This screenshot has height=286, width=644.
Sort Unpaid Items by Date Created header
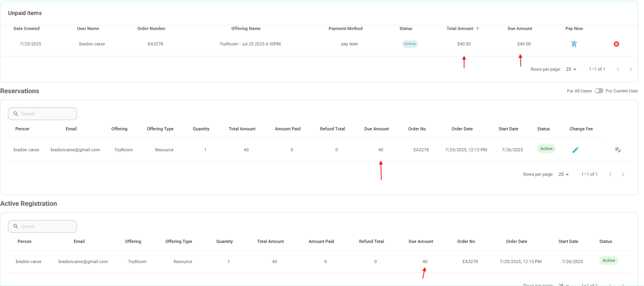tap(26, 28)
